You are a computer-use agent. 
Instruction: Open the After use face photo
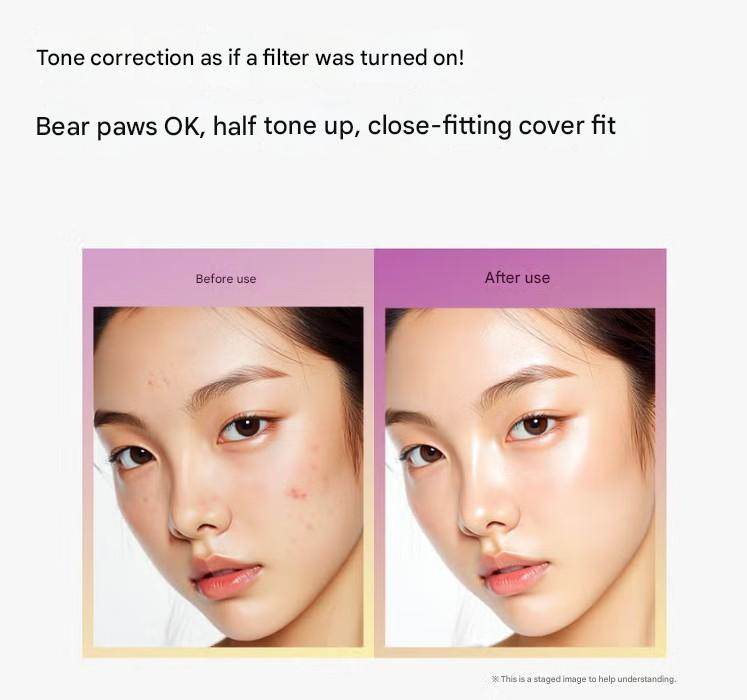[x=520, y=477]
